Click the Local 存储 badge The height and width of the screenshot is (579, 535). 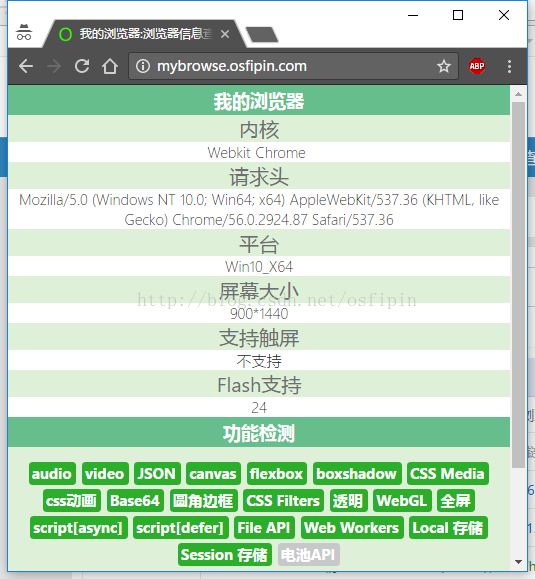click(448, 528)
